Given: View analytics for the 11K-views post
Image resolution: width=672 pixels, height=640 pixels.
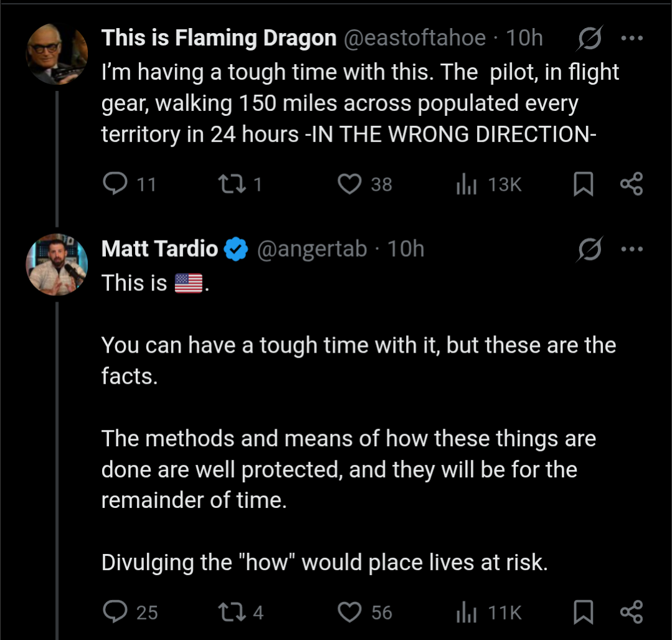Looking at the screenshot, I should (x=466, y=612).
